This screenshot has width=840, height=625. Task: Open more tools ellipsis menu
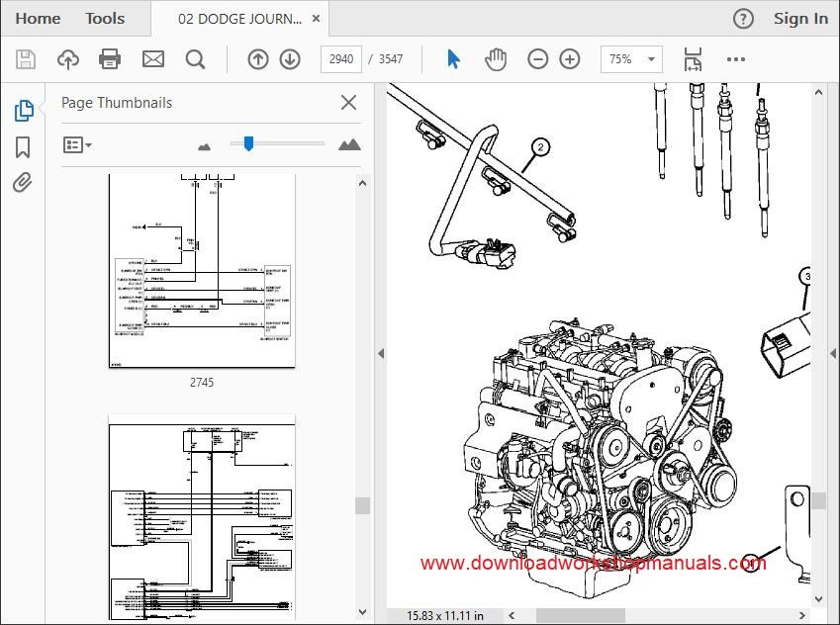click(x=735, y=59)
